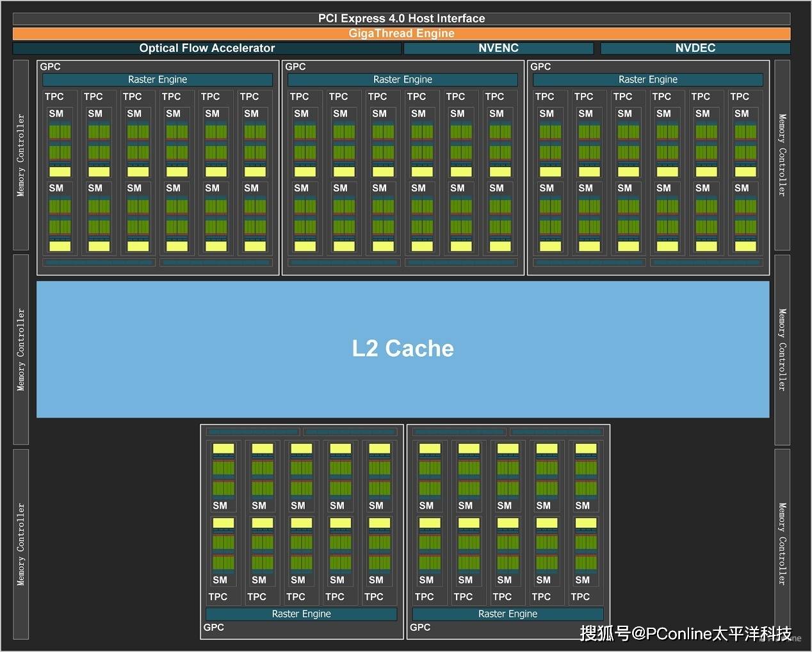This screenshot has width=812, height=652.
Task: Select the orange GigaThread Engine bar
Action: click(402, 33)
